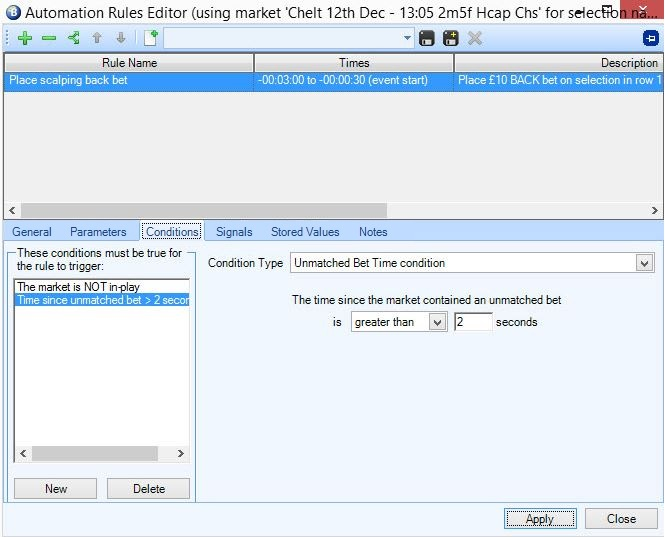Click rules list scroll left arrow

(x=12, y=210)
